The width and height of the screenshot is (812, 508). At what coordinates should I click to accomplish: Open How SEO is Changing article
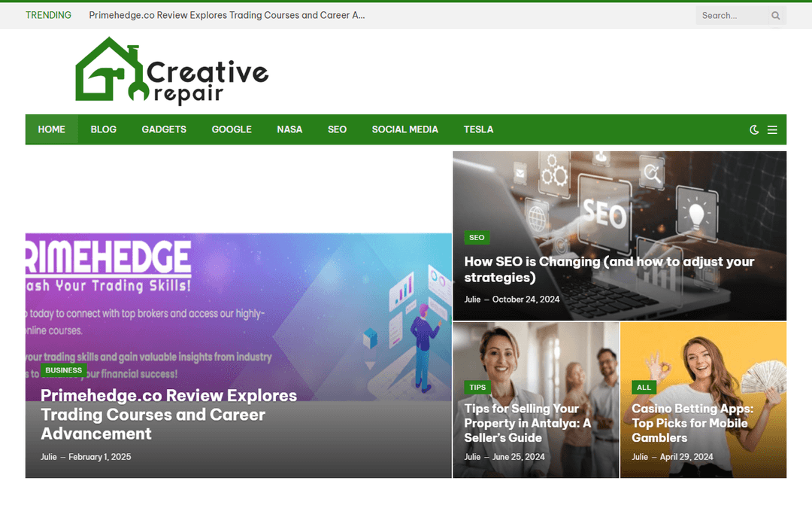pyautogui.click(x=609, y=269)
